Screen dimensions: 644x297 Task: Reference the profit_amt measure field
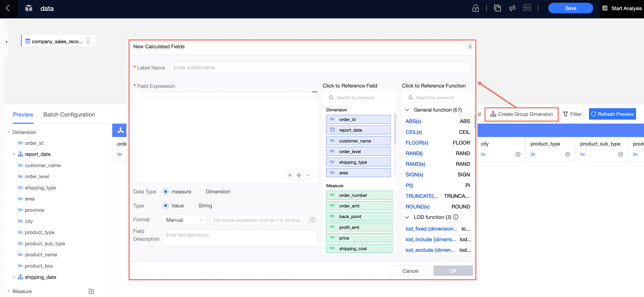pos(359,227)
